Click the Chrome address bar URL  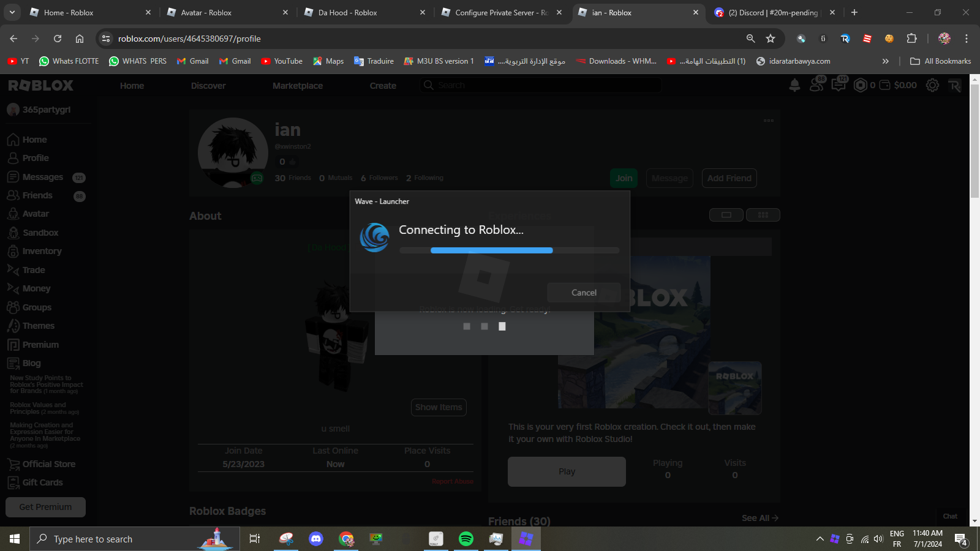tap(189, 39)
